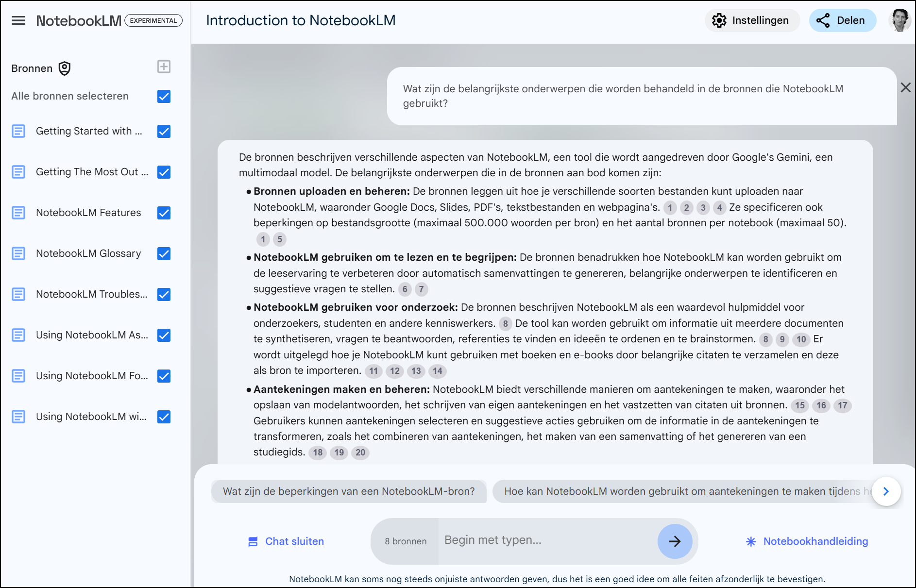Uncheck Using NotebookLM As... source
The height and width of the screenshot is (588, 916).
tap(164, 335)
